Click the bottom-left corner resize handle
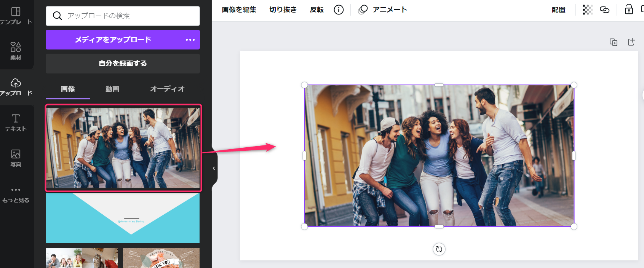 (x=304, y=227)
